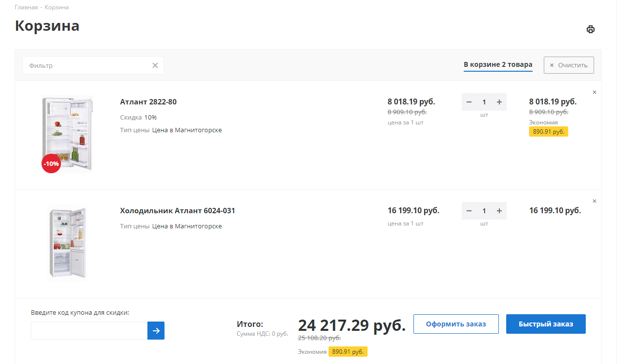Remove Холодильник Атлант 6024-031 from cart
617x364 pixels.
point(594,201)
